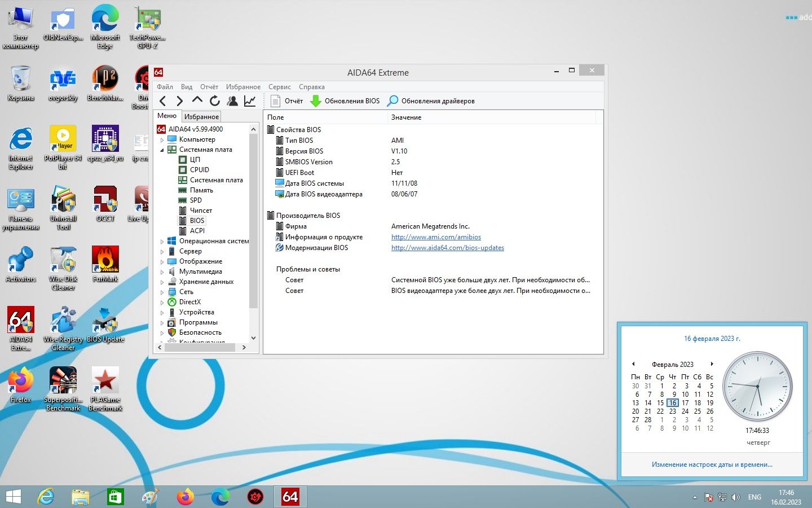Open OCCT desktop shortcut
The width and height of the screenshot is (812, 508).
click(105, 204)
